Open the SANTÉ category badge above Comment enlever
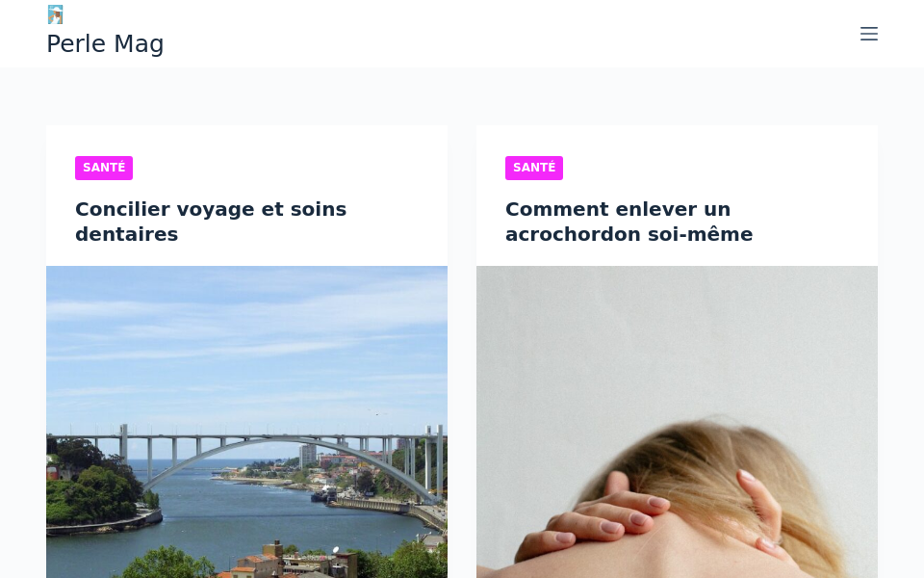Viewport: 924px width, 578px height. click(x=534, y=168)
